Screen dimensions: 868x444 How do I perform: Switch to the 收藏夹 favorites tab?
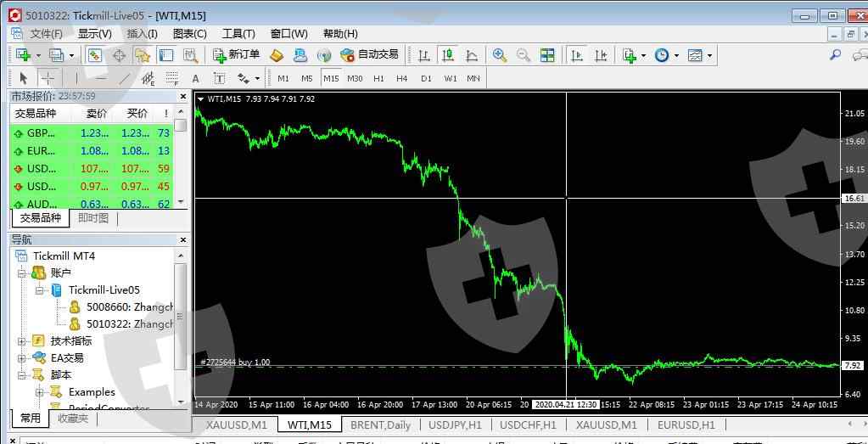pos(73,418)
